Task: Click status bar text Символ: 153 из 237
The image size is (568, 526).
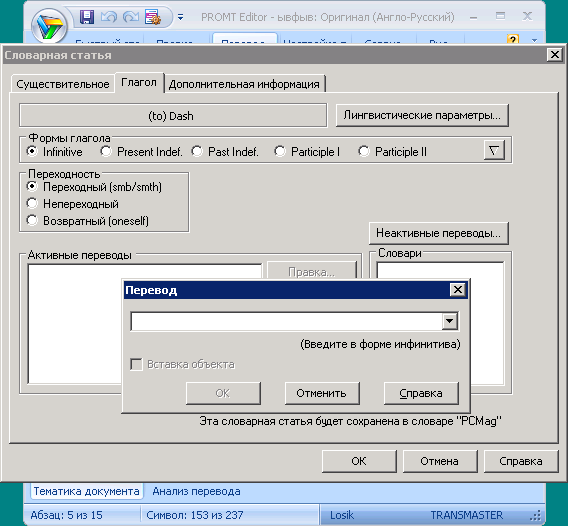Action: pos(195,515)
